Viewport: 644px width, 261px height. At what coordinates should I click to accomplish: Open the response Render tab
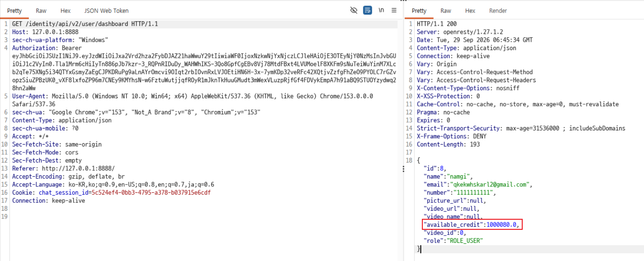(x=498, y=11)
